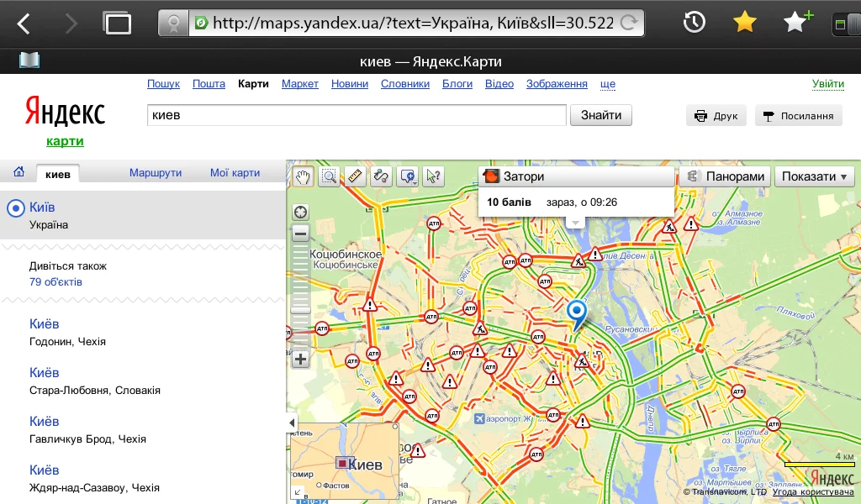This screenshot has height=504, width=861.
Task: Open the Угода користувача link
Action: (813, 492)
